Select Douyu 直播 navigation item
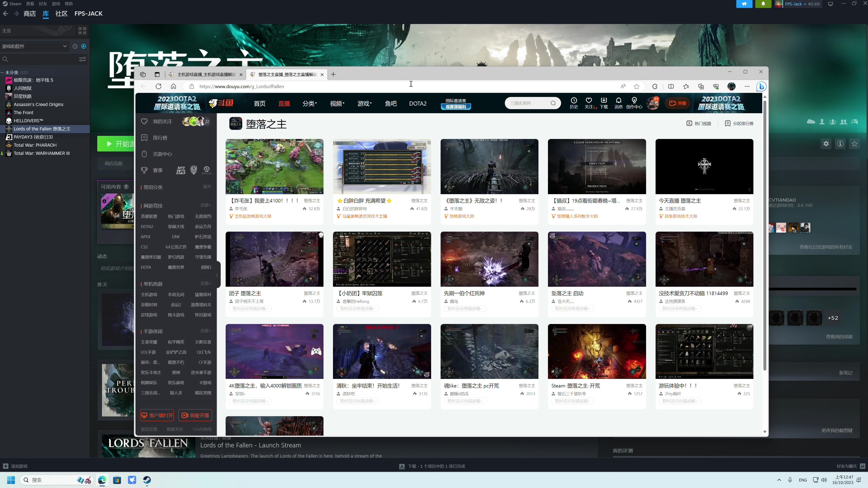868x488 pixels. pyautogui.click(x=284, y=103)
